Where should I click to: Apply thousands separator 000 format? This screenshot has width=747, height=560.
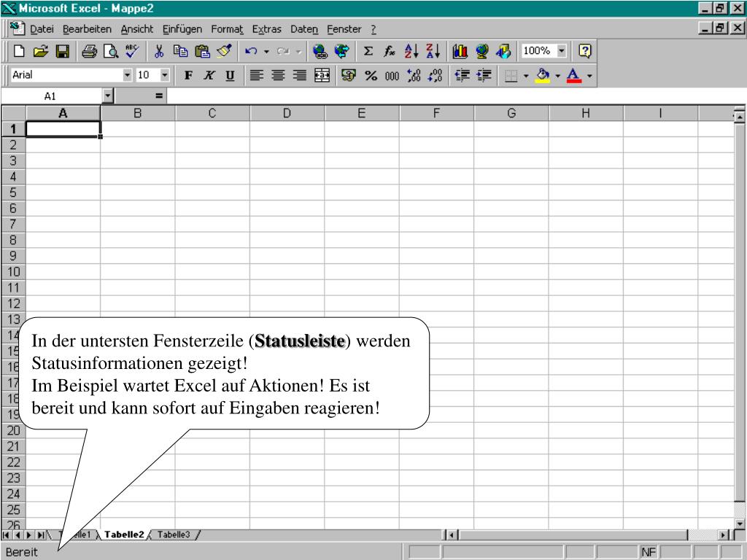392,75
